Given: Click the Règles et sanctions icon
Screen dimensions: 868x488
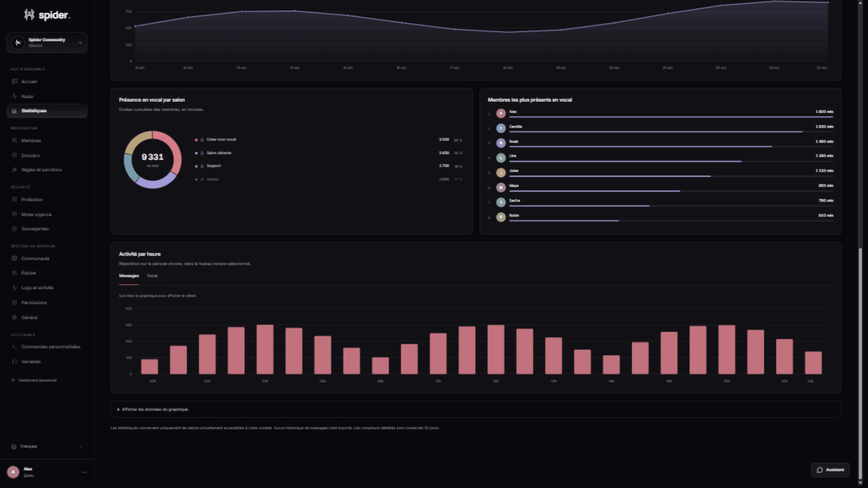Looking at the screenshot, I should tap(14, 170).
